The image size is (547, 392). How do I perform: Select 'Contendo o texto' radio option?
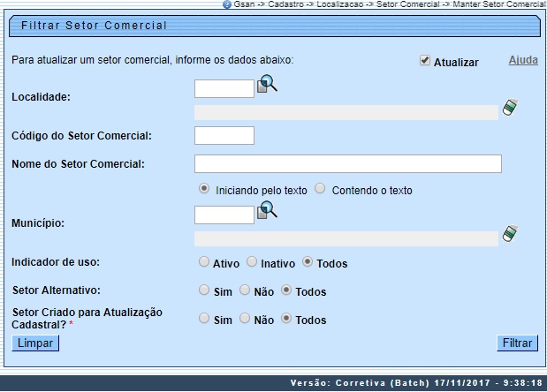[320, 189]
